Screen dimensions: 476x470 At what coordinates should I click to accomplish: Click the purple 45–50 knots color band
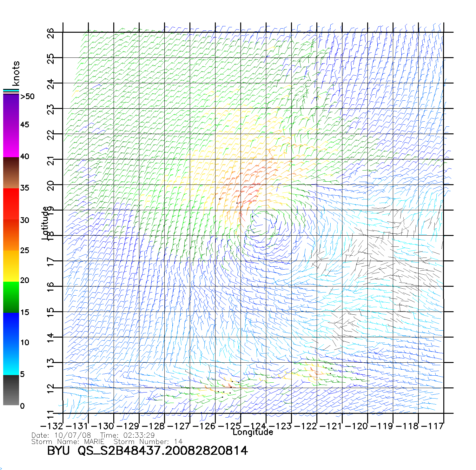click(11, 110)
